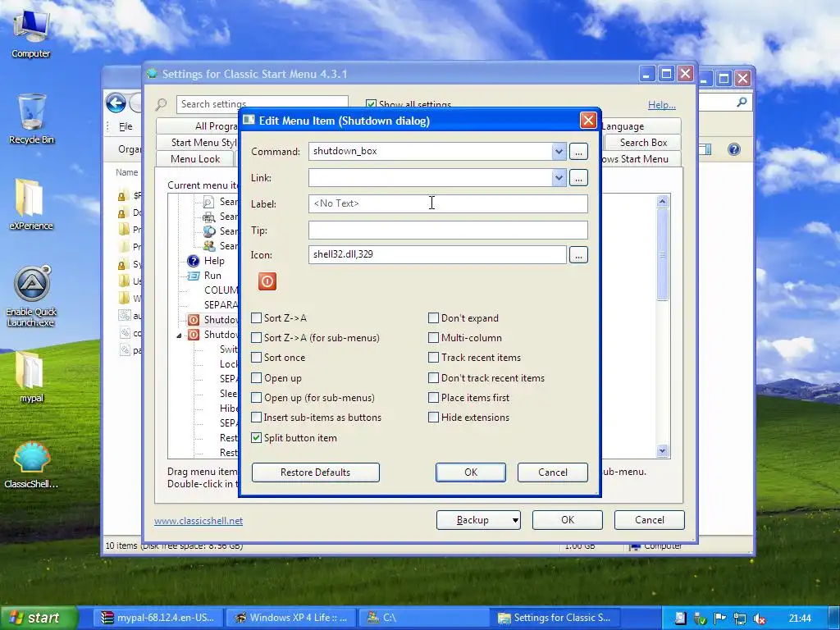The width and height of the screenshot is (840, 630).
Task: Click the Help... link in settings
Action: [662, 105]
